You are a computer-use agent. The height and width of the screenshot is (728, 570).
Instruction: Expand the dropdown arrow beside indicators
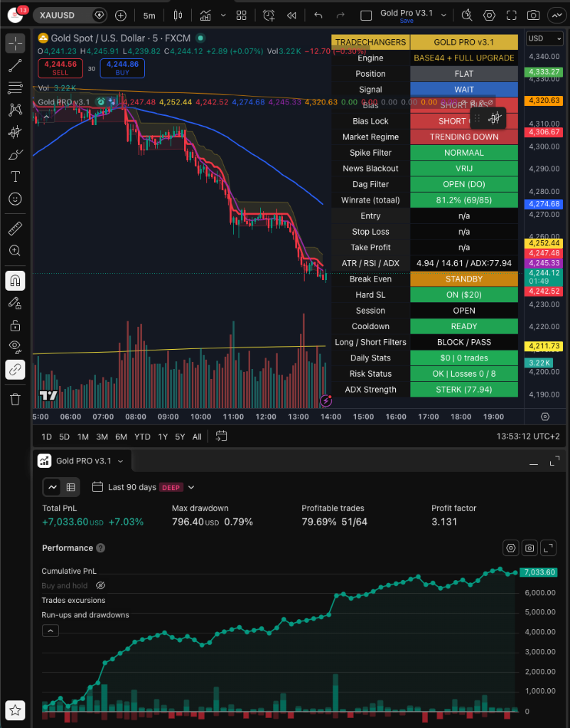(x=223, y=16)
